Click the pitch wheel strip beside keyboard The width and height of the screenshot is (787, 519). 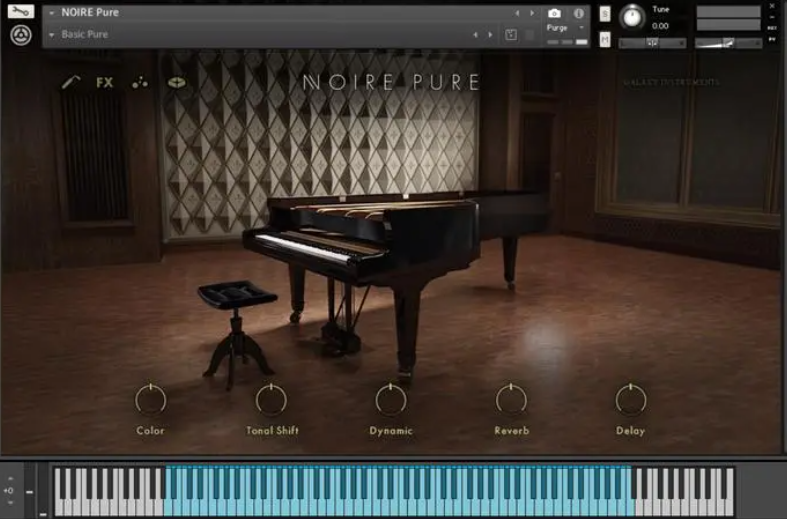30,490
